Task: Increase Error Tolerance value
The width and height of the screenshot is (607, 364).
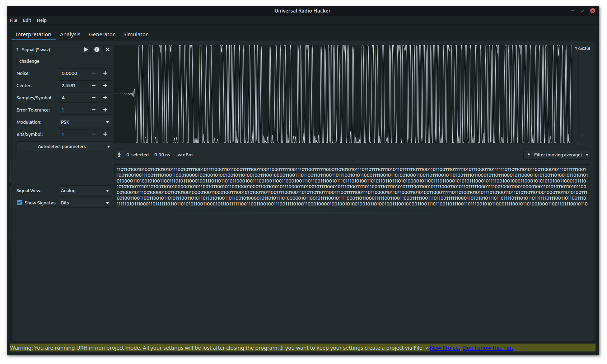Action: [x=105, y=110]
